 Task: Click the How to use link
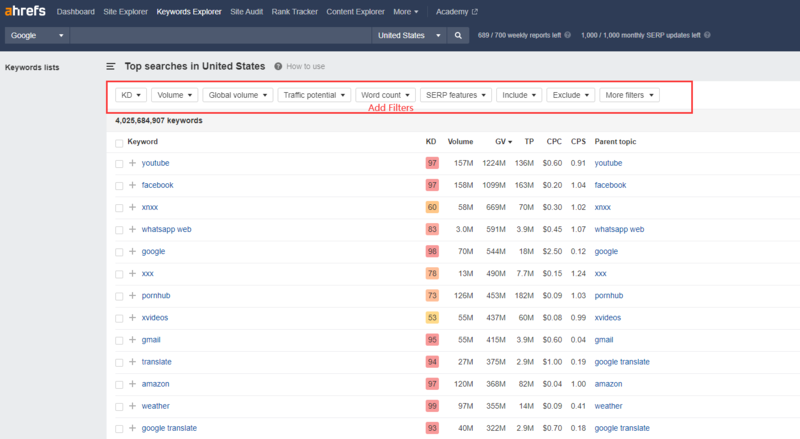(x=306, y=66)
